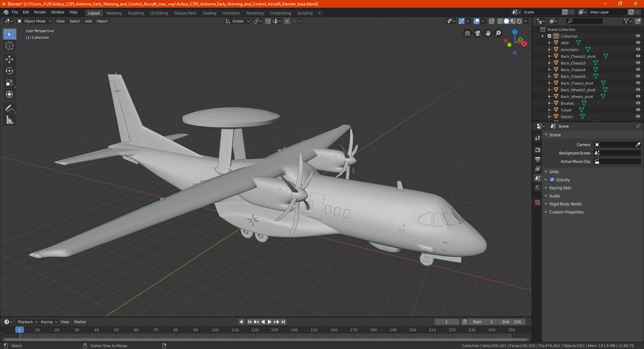Hide the AEW object

coord(638,43)
